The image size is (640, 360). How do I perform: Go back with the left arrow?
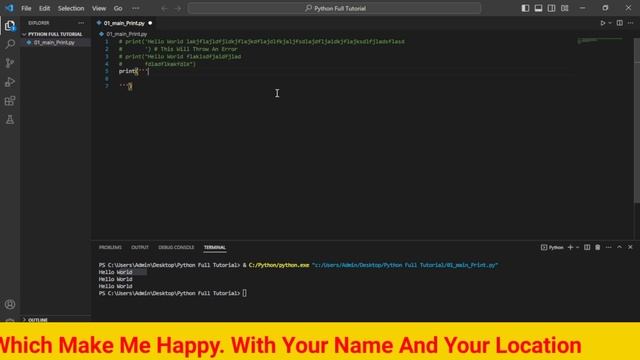tap(164, 8)
